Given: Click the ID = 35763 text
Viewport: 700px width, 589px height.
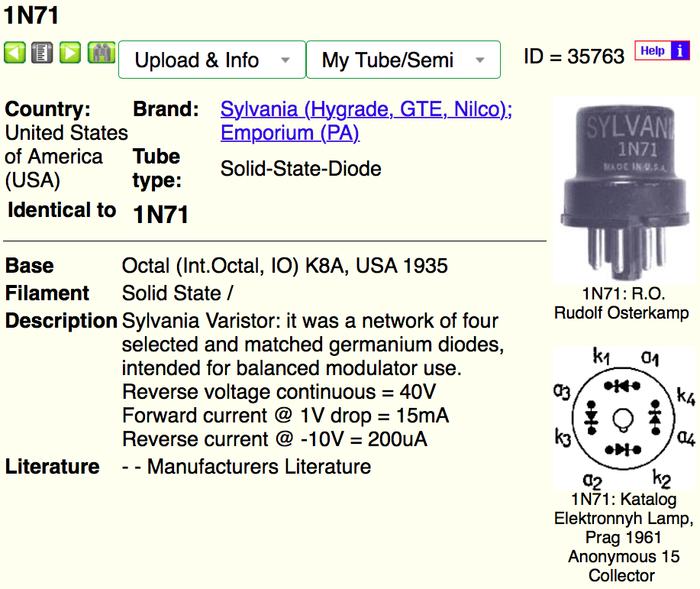Looking at the screenshot, I should click(x=573, y=56).
